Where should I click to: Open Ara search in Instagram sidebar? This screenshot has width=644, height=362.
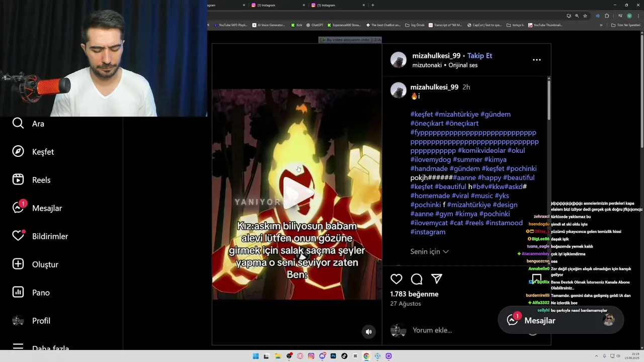click(29, 124)
